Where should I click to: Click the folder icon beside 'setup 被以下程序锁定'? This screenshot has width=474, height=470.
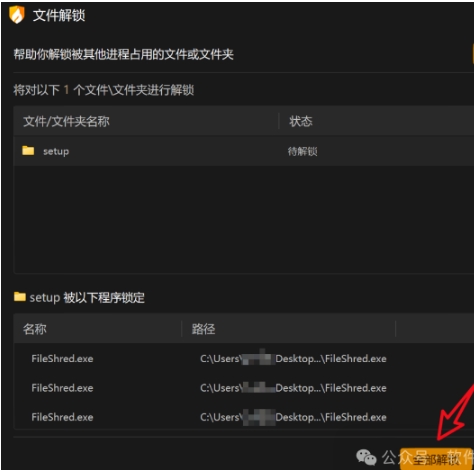point(20,296)
